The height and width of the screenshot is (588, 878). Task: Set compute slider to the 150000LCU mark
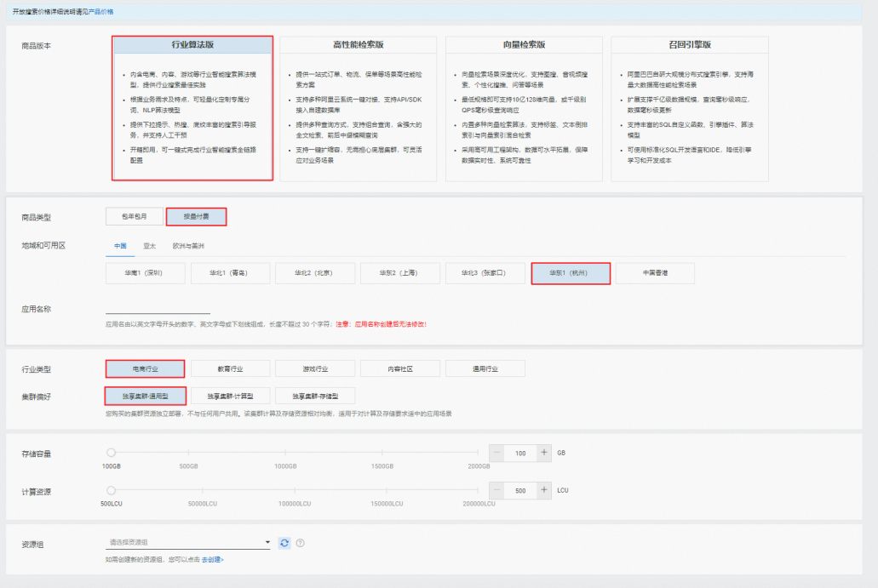tap(387, 490)
